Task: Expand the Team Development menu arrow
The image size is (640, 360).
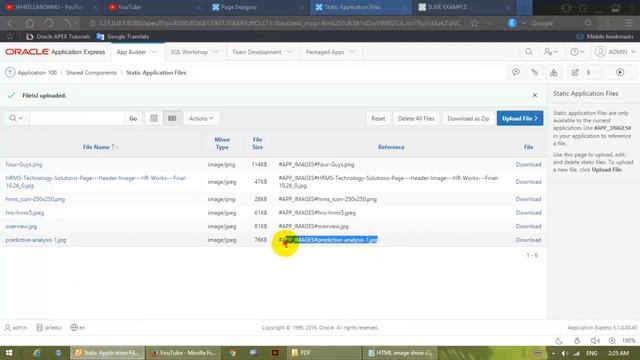Action: (x=289, y=52)
